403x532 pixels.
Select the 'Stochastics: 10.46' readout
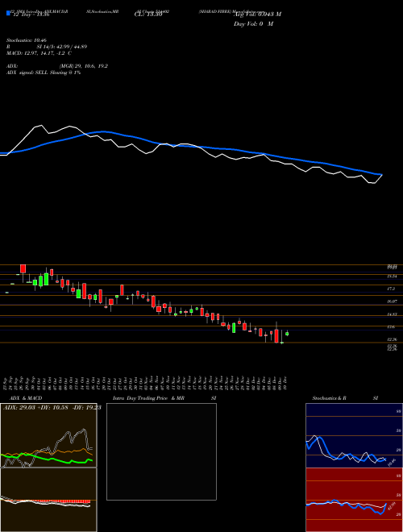pyautogui.click(x=26, y=40)
